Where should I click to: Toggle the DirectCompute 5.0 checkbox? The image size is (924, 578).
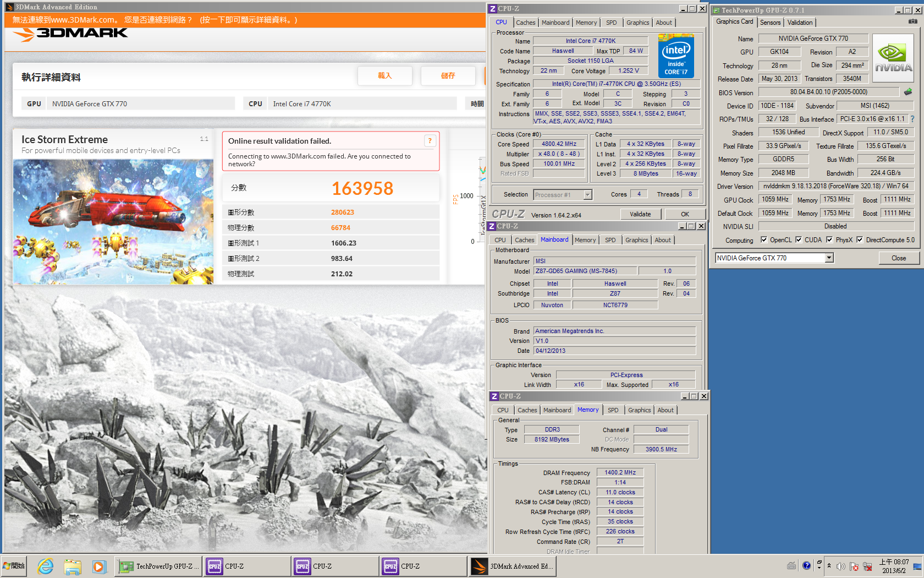point(859,239)
